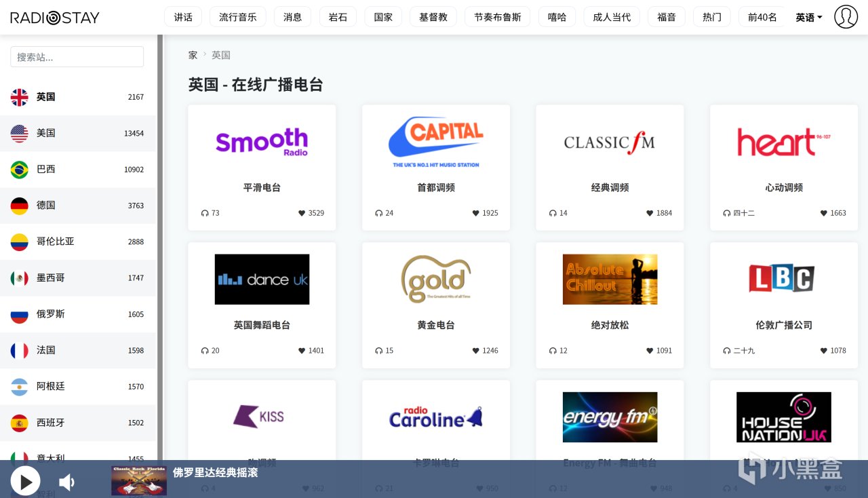Open the Radio Caroline logo thumbnail
The image size is (868, 498).
coord(436,417)
